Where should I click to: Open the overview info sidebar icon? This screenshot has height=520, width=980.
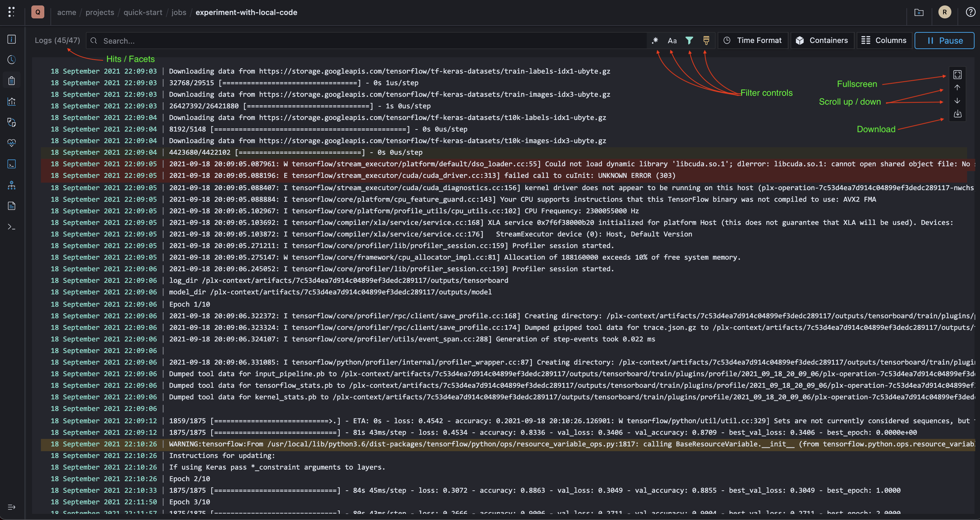pos(12,39)
